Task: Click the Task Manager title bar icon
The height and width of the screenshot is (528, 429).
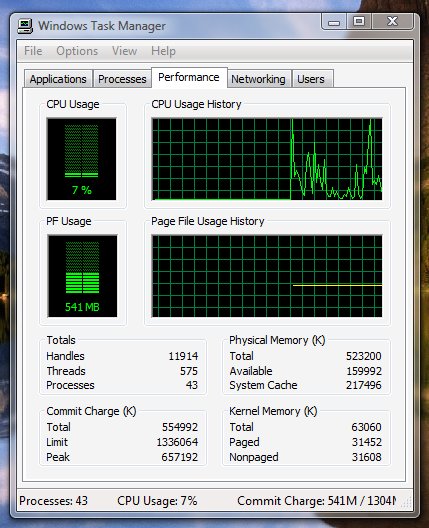Action: pos(25,26)
